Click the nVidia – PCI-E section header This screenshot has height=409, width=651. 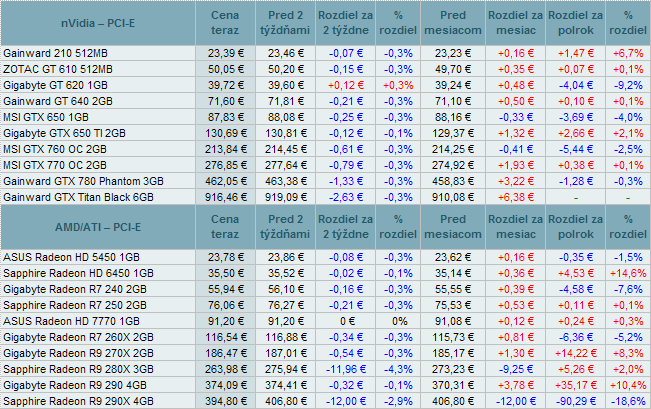tap(98, 23)
